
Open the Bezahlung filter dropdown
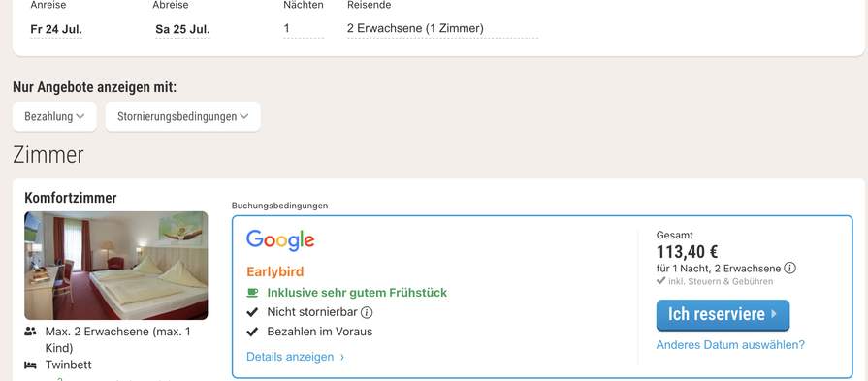pos(54,116)
